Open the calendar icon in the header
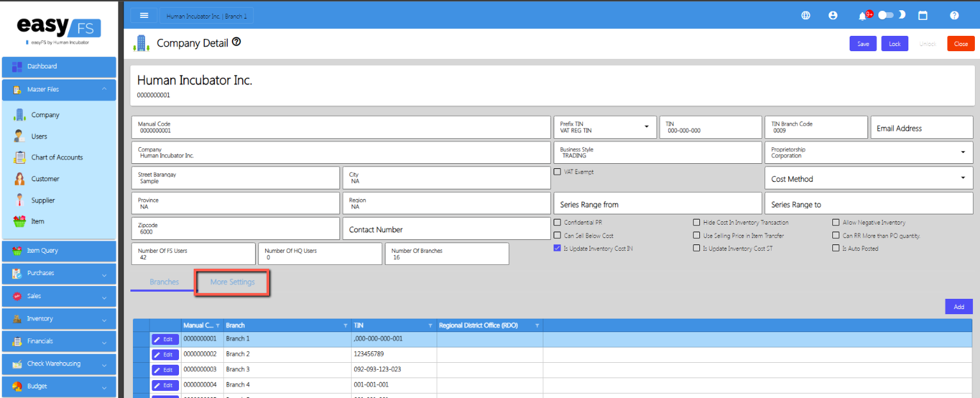The width and height of the screenshot is (980, 398). pos(922,15)
